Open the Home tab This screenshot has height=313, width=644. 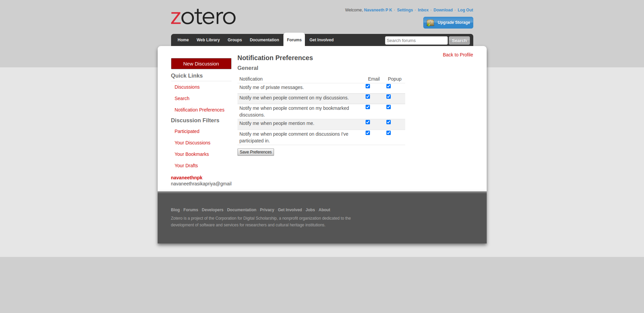[183, 40]
